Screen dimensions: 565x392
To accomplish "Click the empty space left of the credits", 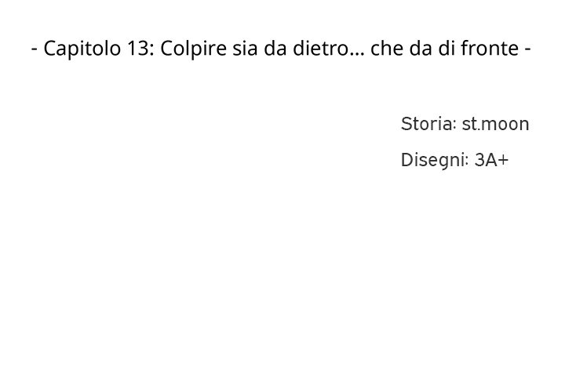I will 196,141.
